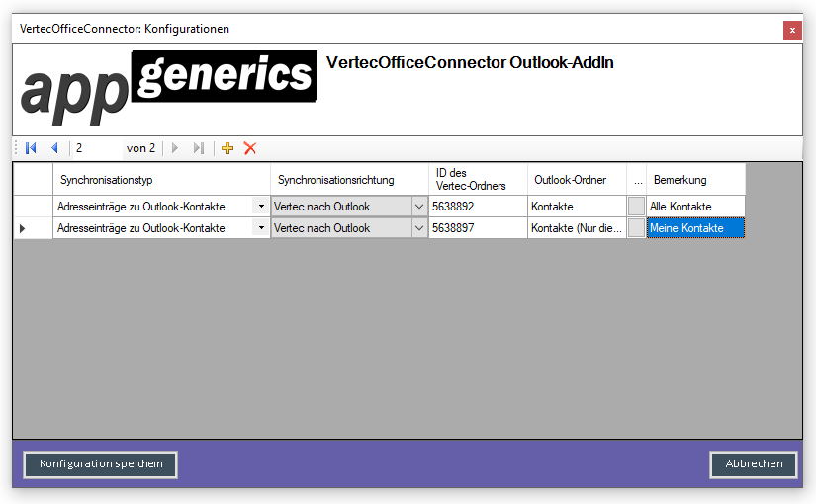The height and width of the screenshot is (504, 816).
Task: Click the current record number field
Action: point(97,148)
